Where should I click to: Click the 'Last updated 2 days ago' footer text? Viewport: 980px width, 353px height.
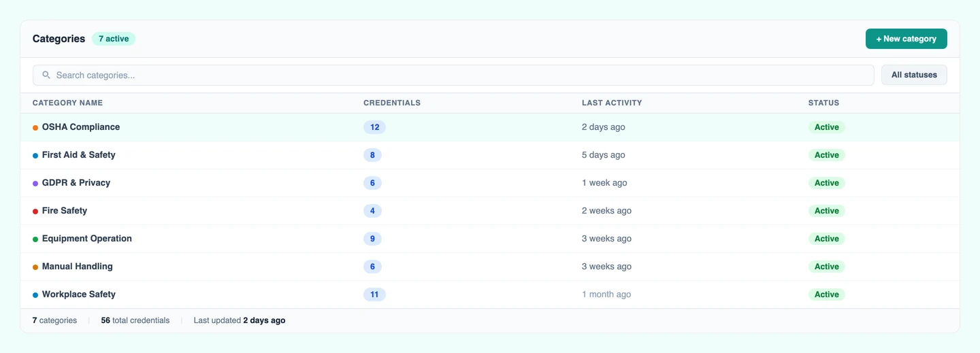pyautogui.click(x=240, y=320)
